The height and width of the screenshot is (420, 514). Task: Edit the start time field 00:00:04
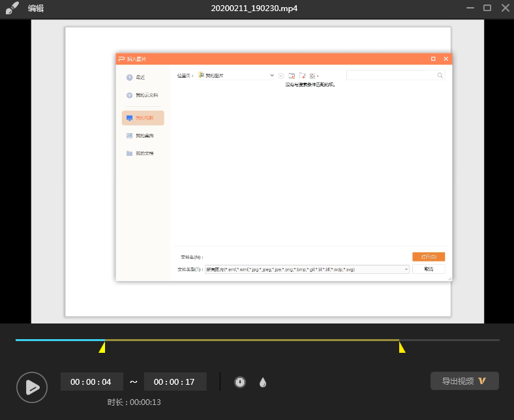pos(92,382)
